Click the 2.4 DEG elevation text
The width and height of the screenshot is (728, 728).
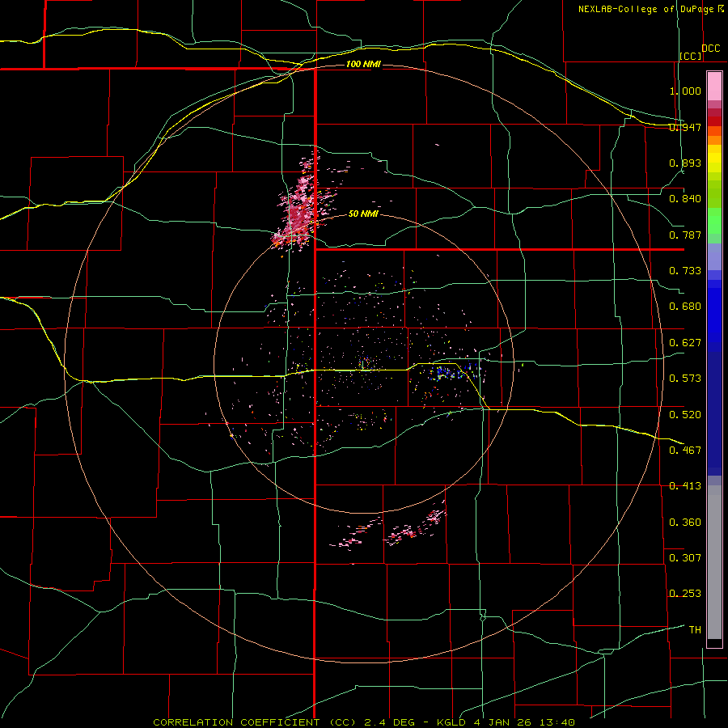point(389,722)
